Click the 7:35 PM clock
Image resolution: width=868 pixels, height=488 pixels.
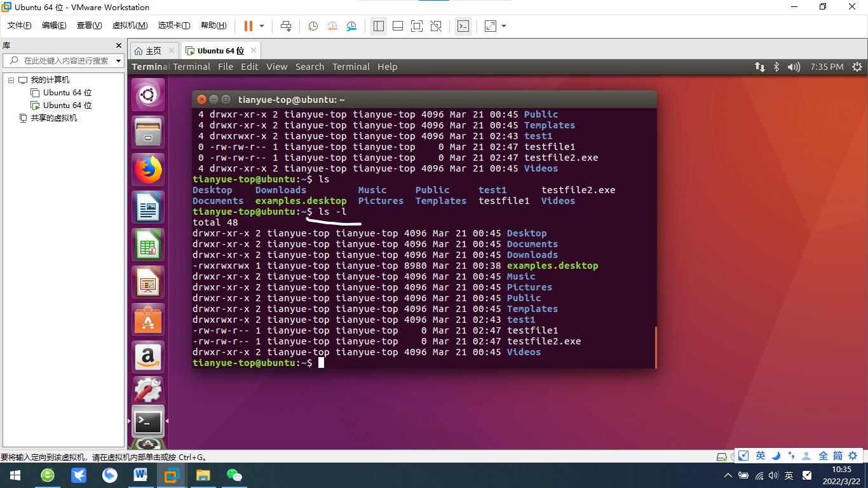[x=827, y=67]
